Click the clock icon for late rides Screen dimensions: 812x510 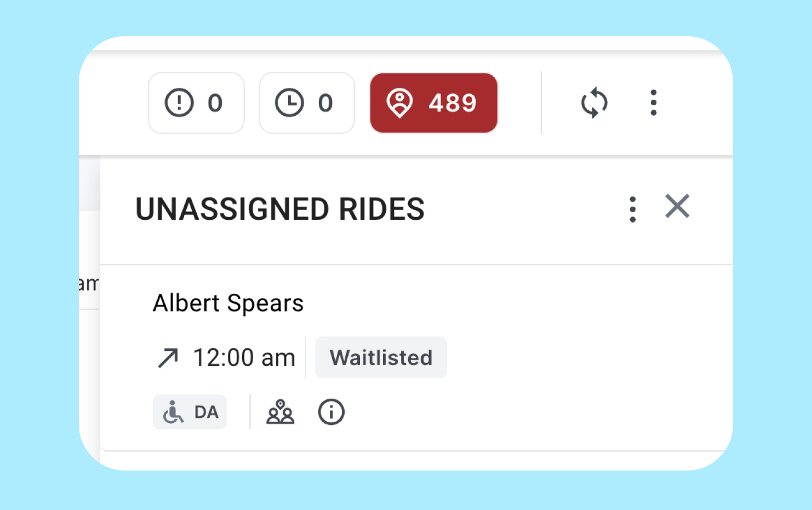click(x=289, y=103)
